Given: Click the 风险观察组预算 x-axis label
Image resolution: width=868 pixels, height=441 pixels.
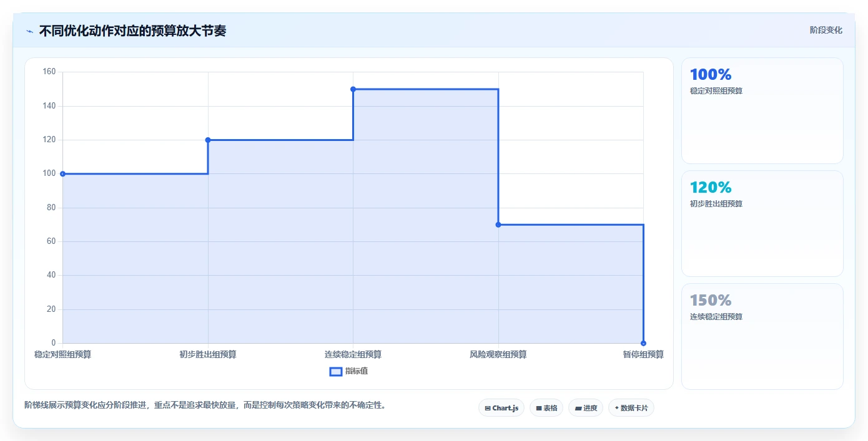Looking at the screenshot, I should coord(498,354).
